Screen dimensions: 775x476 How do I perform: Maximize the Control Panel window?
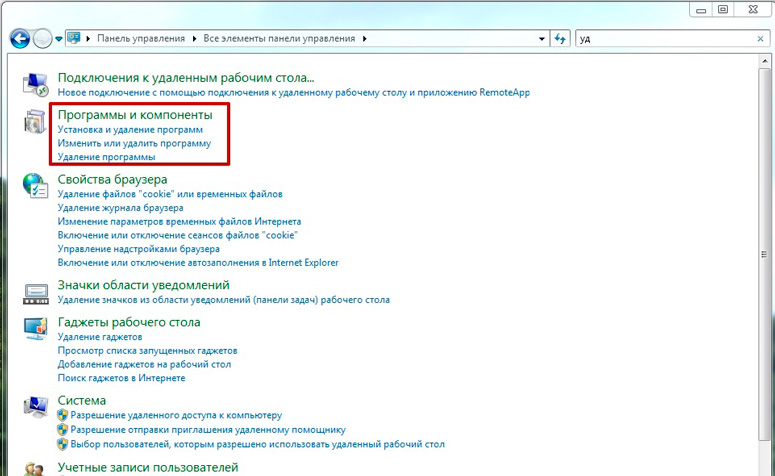click(x=723, y=10)
